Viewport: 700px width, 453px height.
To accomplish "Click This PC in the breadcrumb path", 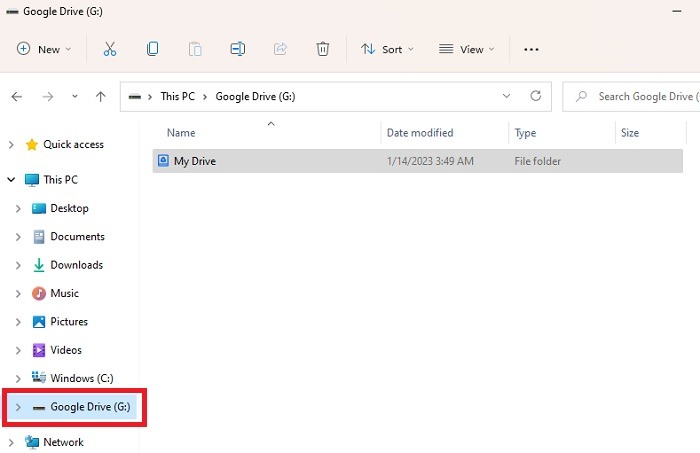I will (x=178, y=96).
